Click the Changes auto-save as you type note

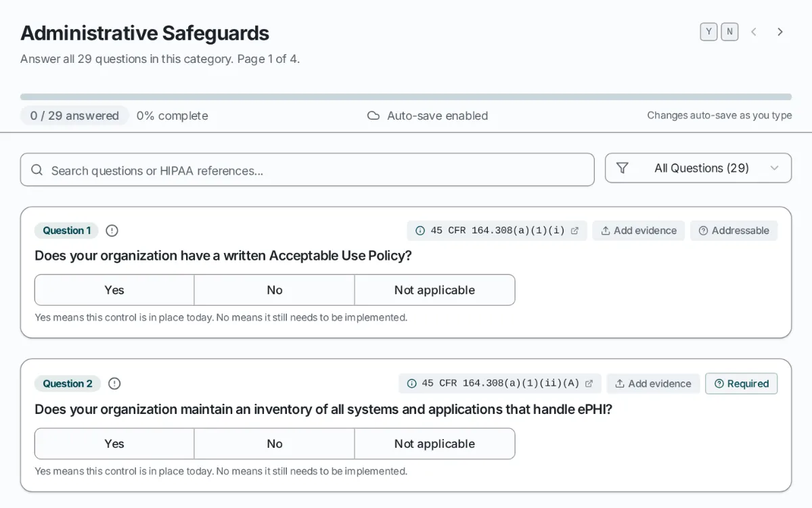[719, 115]
